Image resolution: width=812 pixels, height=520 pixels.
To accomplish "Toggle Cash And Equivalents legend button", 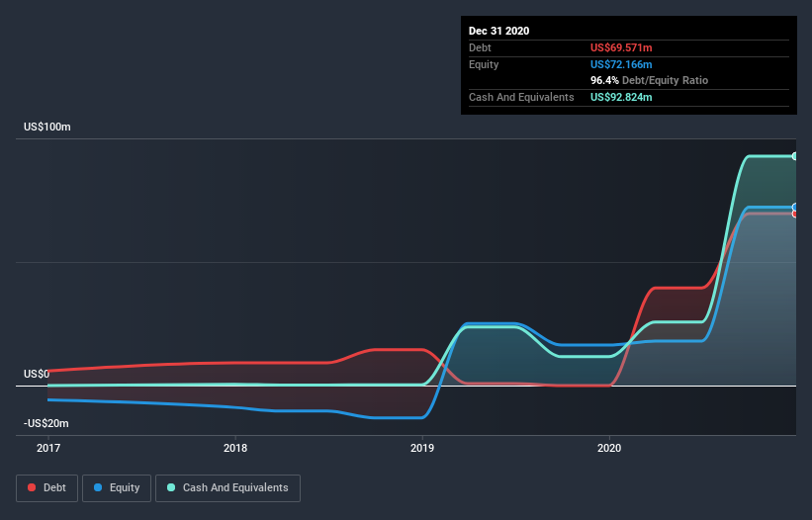I will [x=227, y=488].
